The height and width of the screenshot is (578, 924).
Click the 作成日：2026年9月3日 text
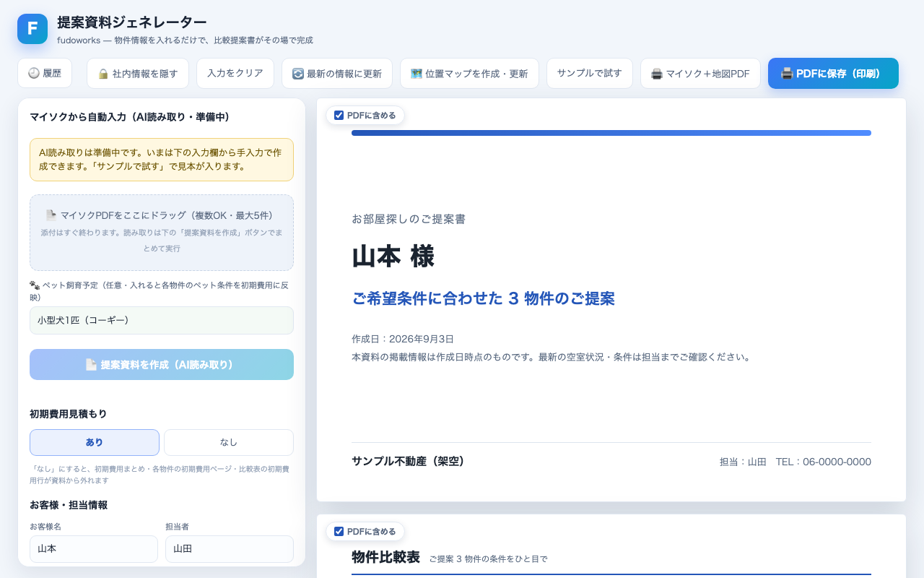pos(403,339)
